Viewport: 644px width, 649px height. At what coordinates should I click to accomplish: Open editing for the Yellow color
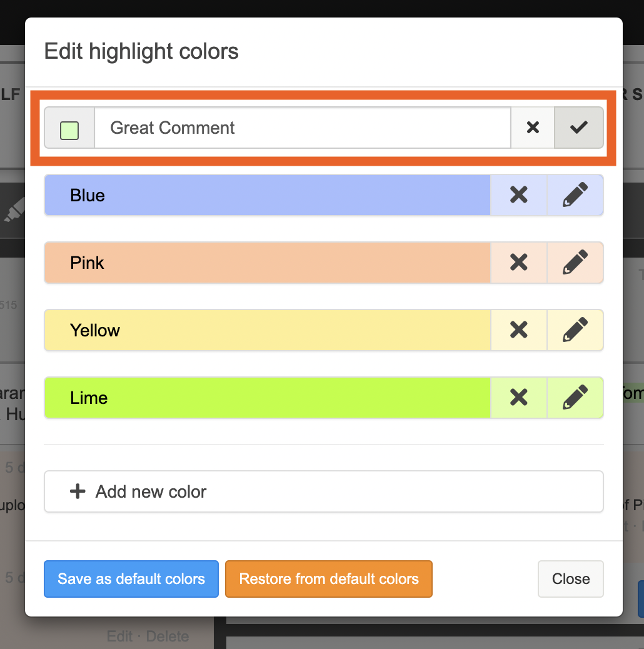pyautogui.click(x=575, y=330)
